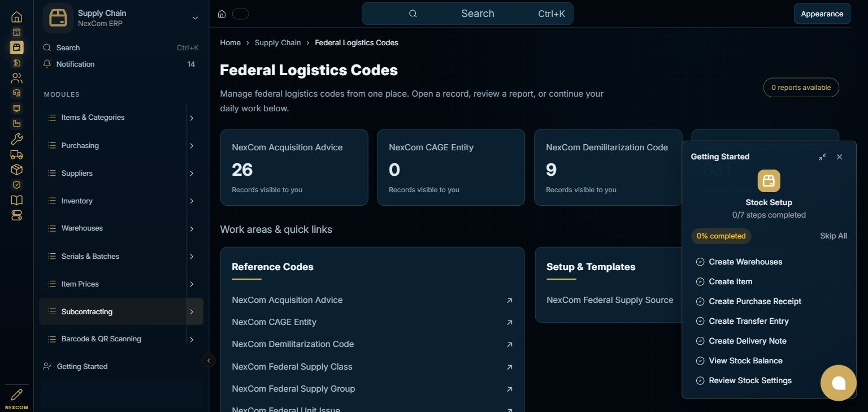Open the 3D cube icon in the left rail
This screenshot has height=412, width=868.
17,170
